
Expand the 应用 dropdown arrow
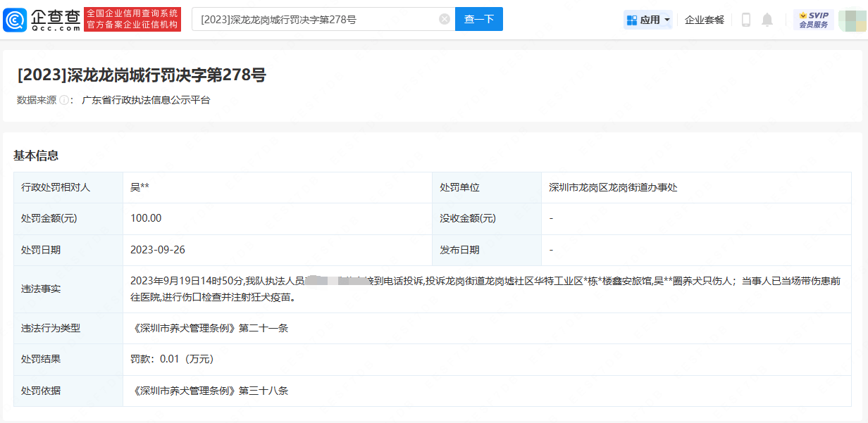click(x=667, y=20)
